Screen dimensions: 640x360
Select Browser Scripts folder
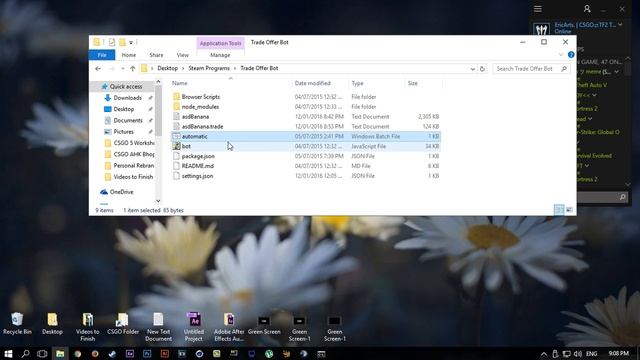coord(200,97)
